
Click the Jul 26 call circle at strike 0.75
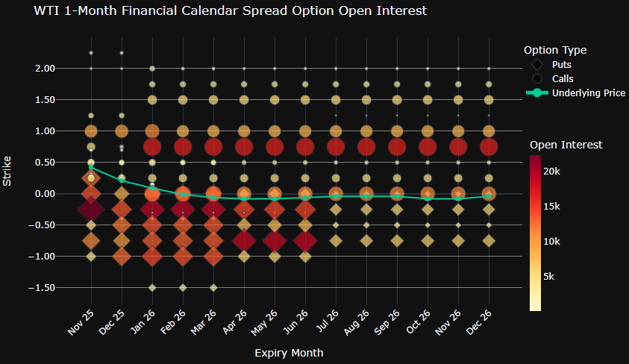(336, 147)
